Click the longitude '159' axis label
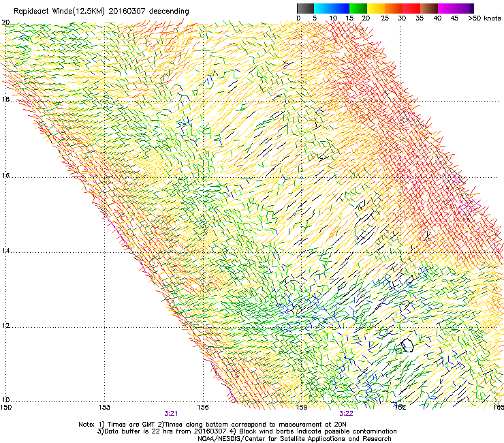Image resolution: width=504 pixels, height=443 pixels. click(x=302, y=408)
